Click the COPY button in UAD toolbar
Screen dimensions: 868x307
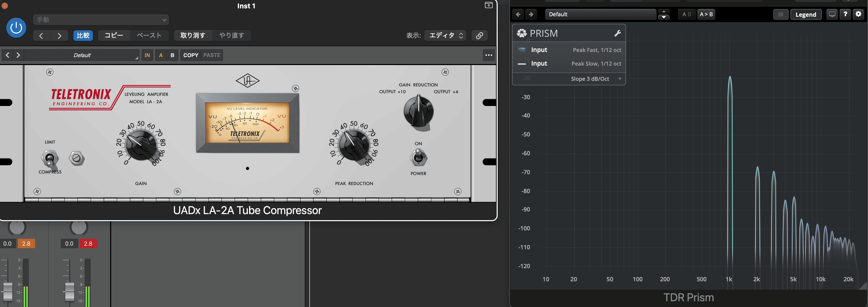click(191, 55)
